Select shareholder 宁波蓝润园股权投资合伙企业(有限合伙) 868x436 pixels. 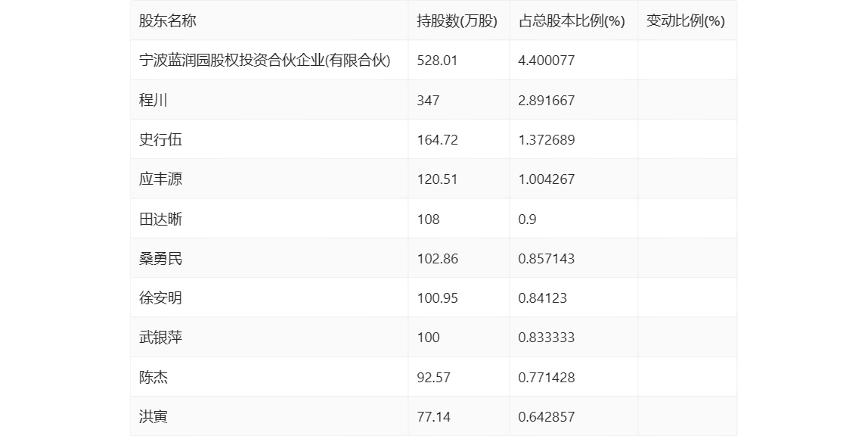265,61
